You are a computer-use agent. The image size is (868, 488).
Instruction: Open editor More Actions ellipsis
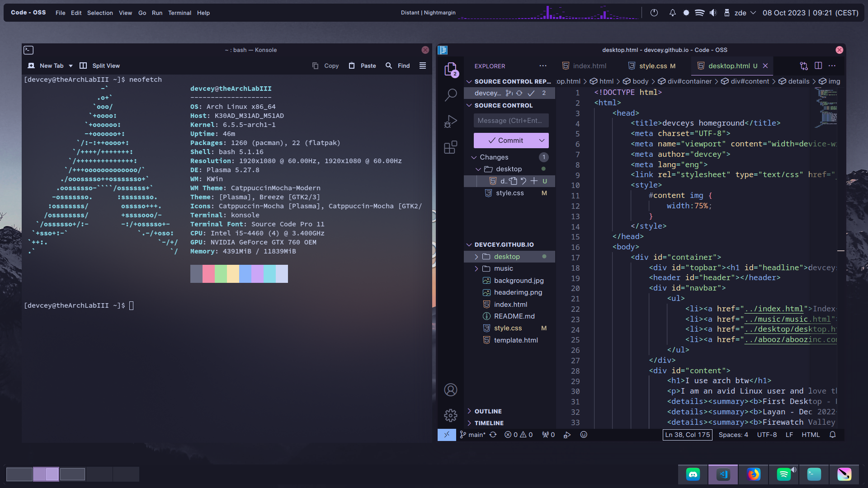tap(832, 66)
